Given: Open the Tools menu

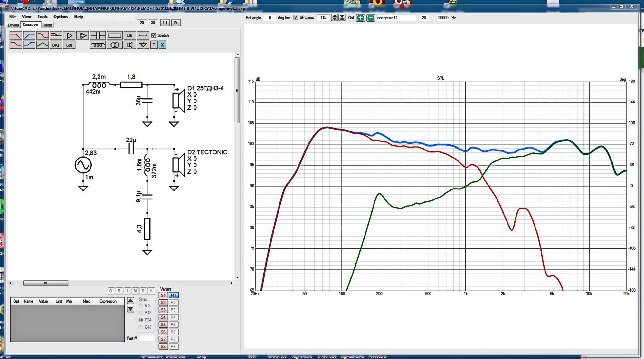Looking at the screenshot, I should [42, 17].
